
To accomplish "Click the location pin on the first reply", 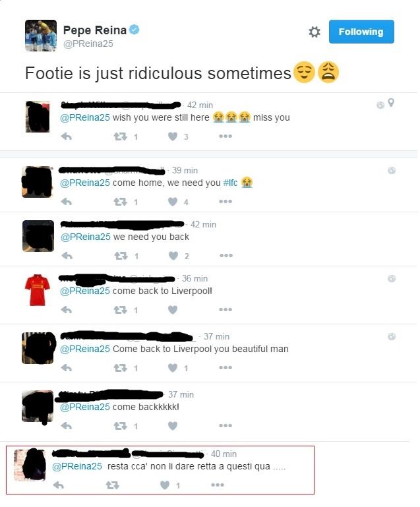I will click(x=391, y=103).
